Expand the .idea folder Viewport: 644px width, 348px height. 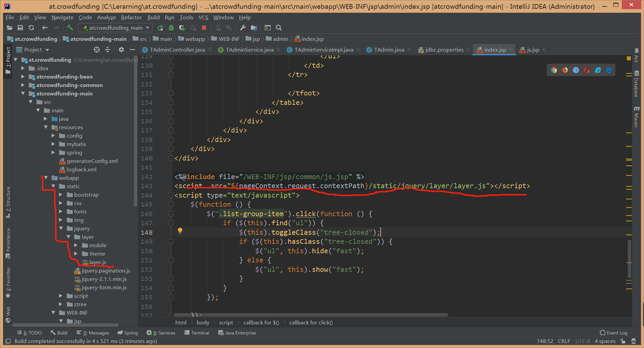click(23, 68)
